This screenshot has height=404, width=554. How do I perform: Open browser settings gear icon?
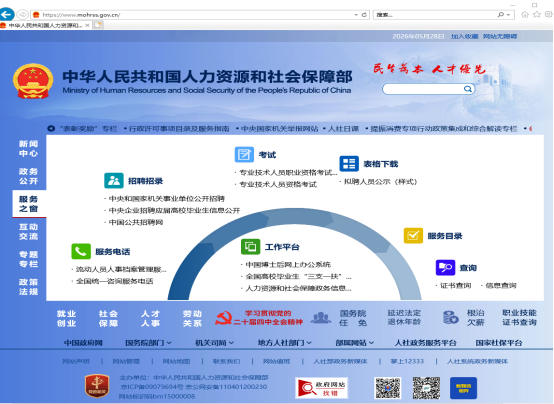tap(549, 14)
